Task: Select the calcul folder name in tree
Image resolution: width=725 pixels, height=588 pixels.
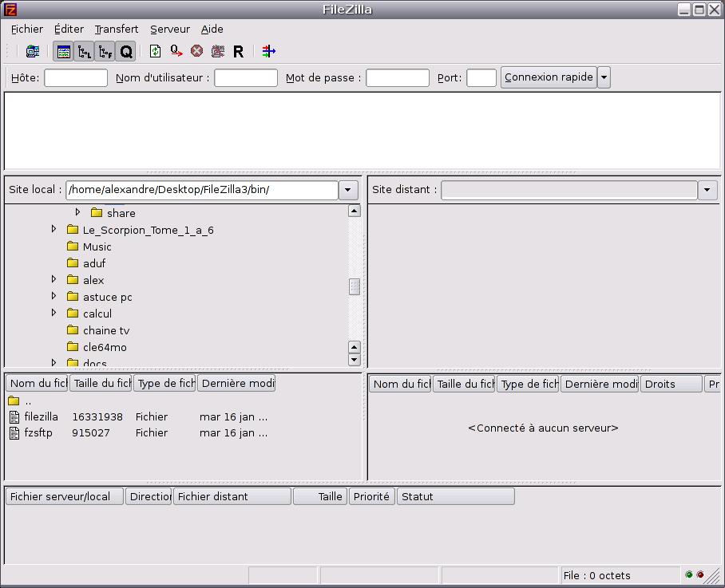Action: [x=97, y=314]
